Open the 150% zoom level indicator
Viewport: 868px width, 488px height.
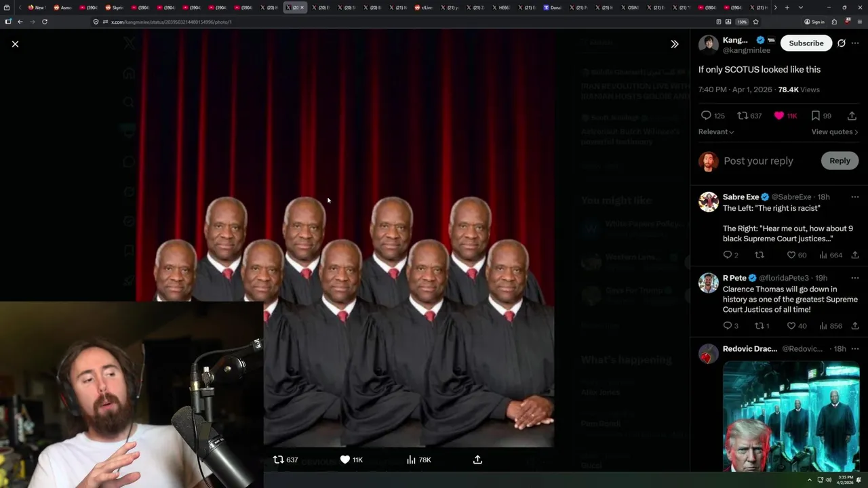tap(743, 22)
